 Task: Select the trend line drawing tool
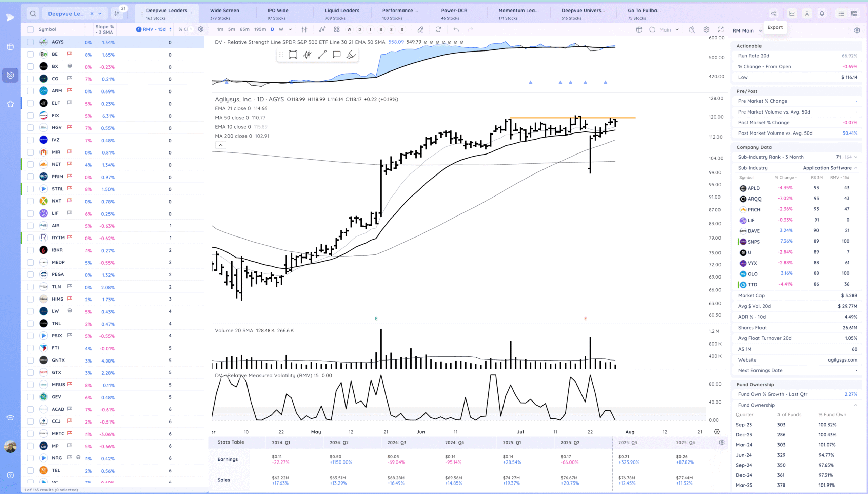coord(322,55)
